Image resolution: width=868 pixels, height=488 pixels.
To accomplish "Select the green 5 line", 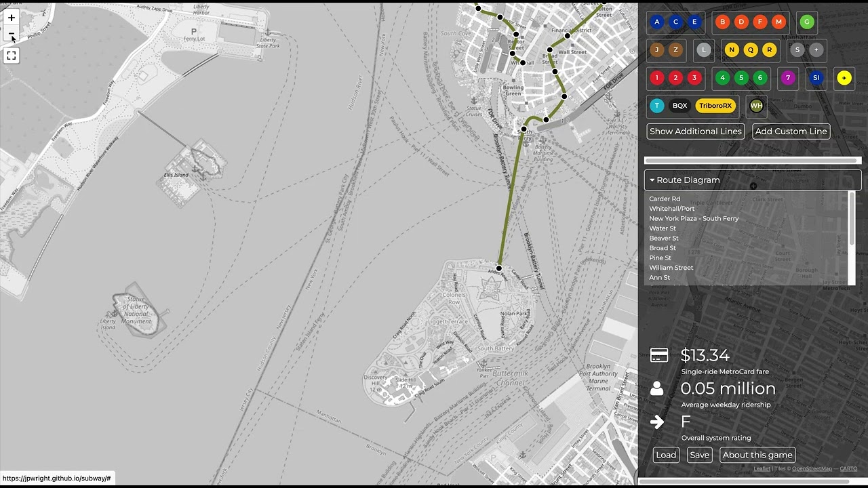I will point(741,78).
